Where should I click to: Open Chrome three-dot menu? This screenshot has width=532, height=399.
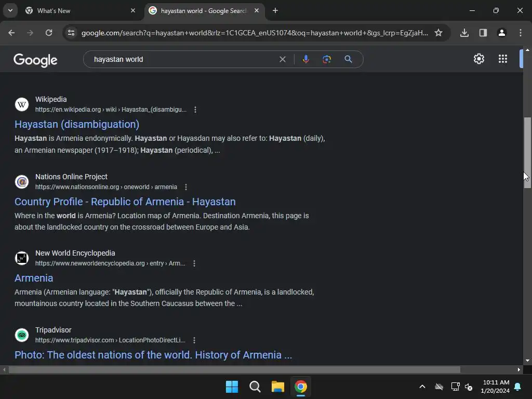[x=521, y=33]
